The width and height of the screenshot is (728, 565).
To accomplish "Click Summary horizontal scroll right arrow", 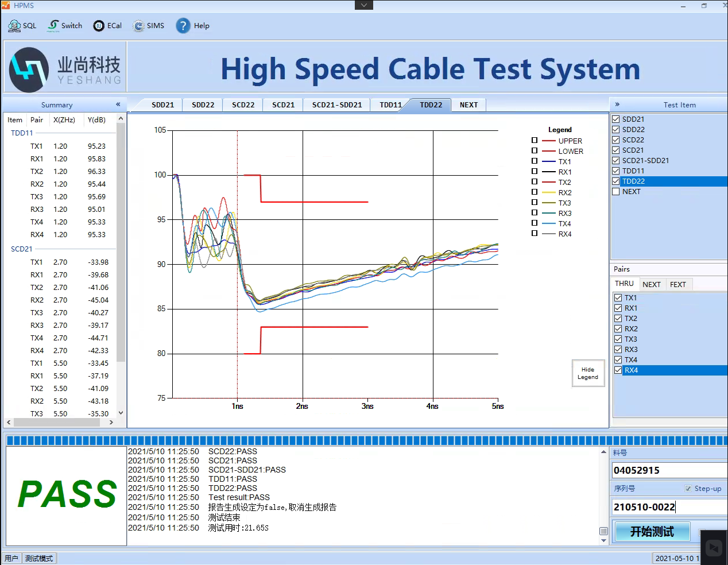I will pos(111,422).
